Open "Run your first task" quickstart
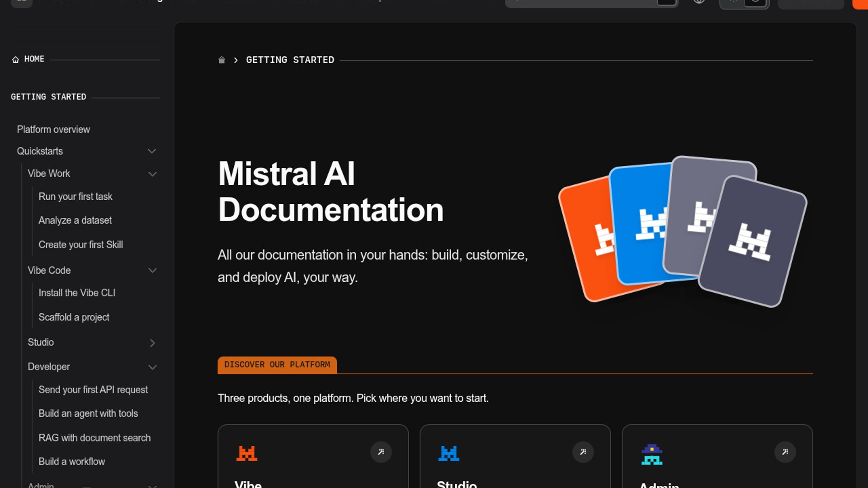The width and height of the screenshot is (868, 488). (75, 197)
